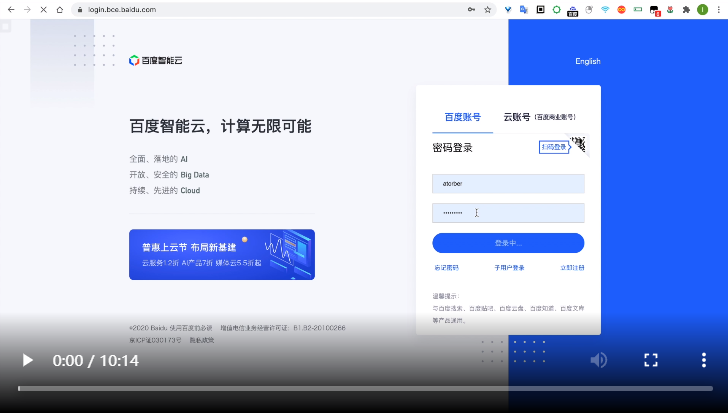Open the green profile avatar

click(702, 9)
